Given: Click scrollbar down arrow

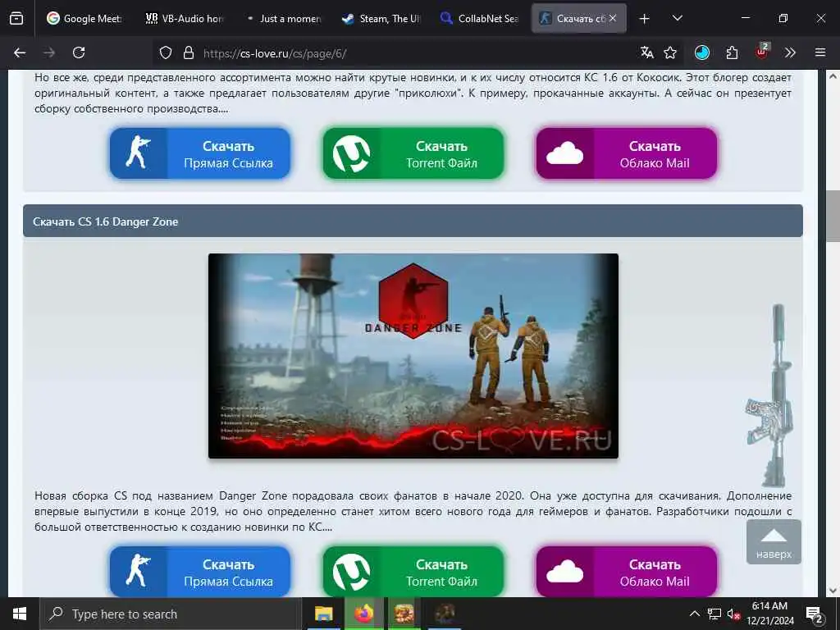Looking at the screenshot, I should tap(833, 591).
